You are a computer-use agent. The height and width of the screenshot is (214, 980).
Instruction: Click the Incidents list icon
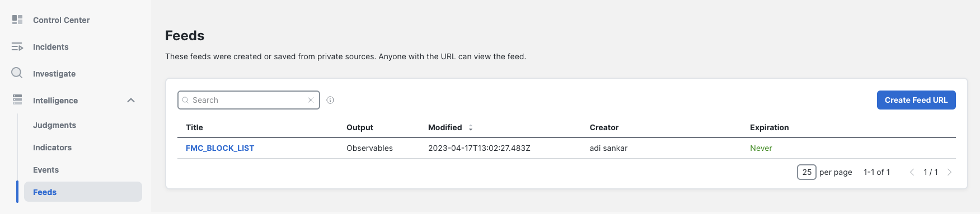[x=17, y=47]
